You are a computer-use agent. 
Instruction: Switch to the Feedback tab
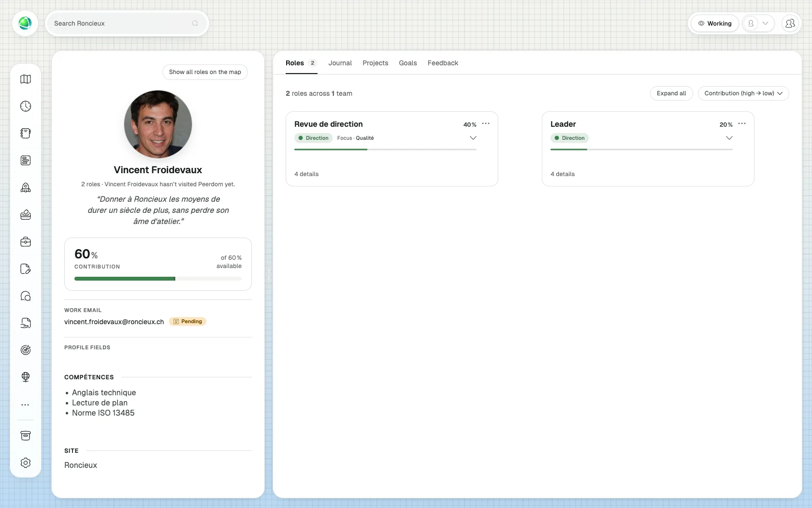pos(443,63)
